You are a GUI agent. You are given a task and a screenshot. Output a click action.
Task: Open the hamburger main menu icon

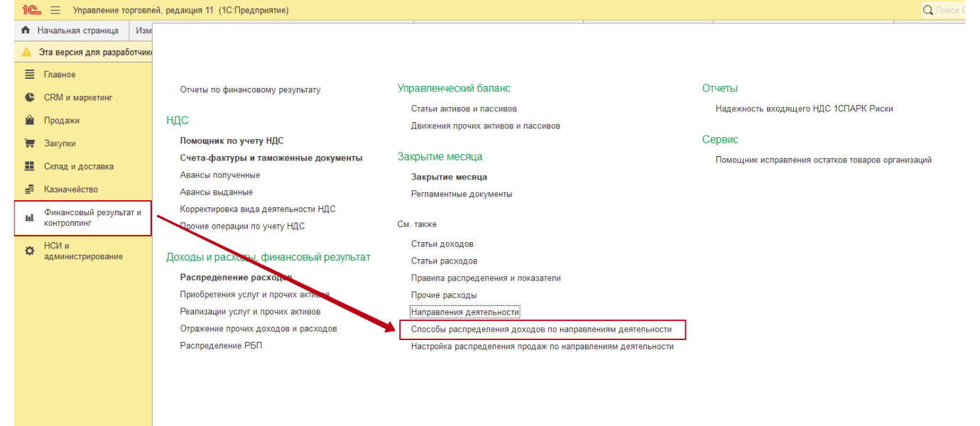click(55, 10)
